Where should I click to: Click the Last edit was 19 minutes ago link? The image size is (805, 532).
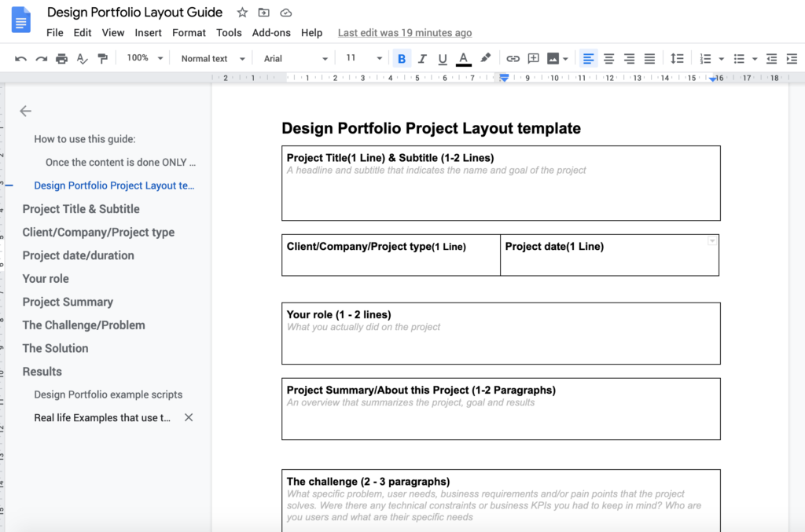[x=404, y=32]
